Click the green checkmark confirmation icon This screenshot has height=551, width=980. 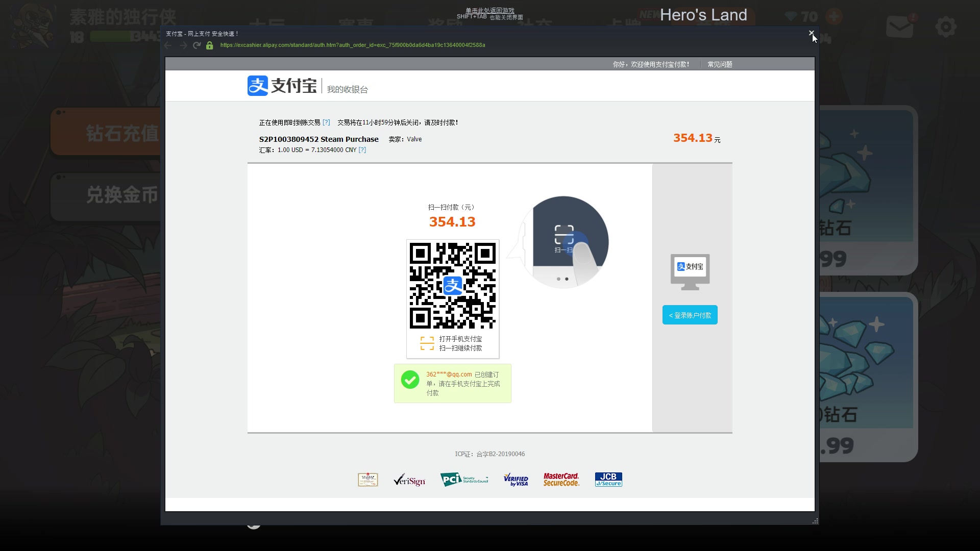[410, 380]
